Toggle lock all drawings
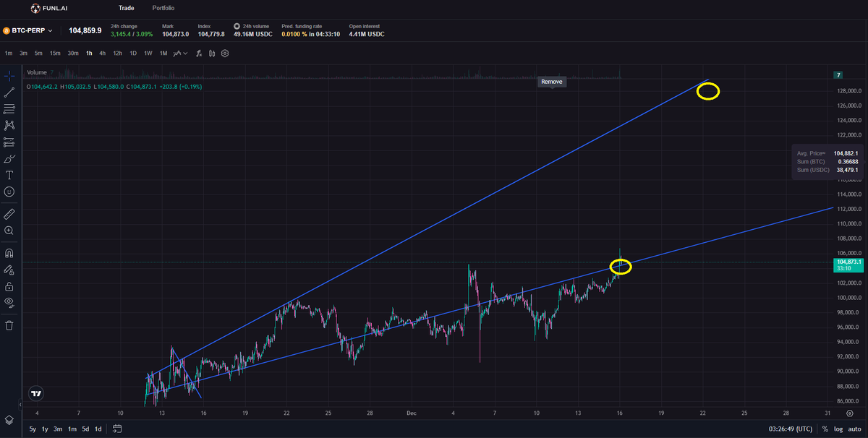This screenshot has width=868, height=438. point(9,286)
